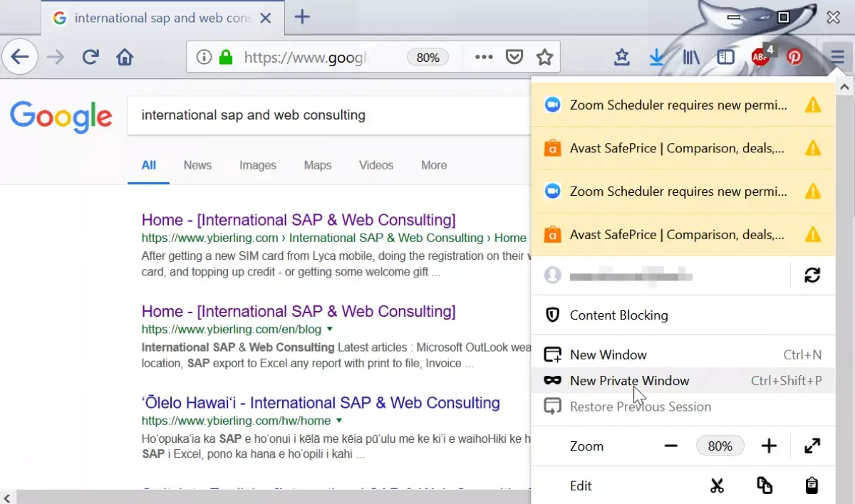855x504 pixels.
Task: Switch to the Images results tab
Action: 258,165
